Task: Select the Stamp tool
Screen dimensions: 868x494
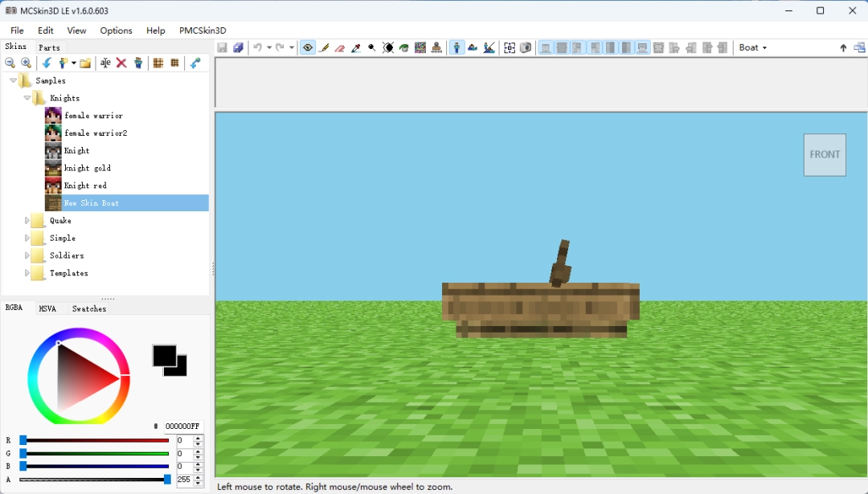Action: pyautogui.click(x=436, y=47)
